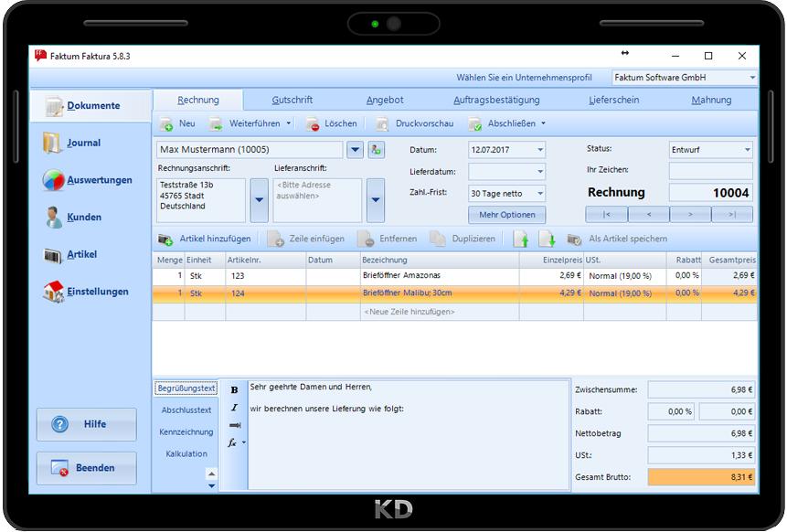Go to first invoice record

606,214
